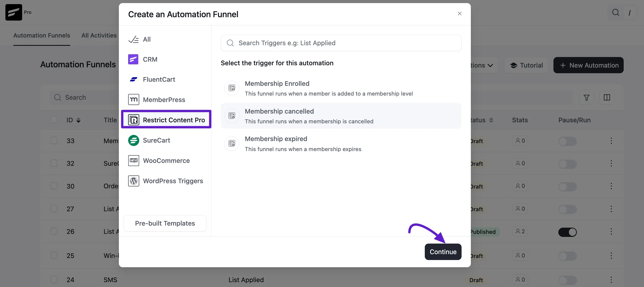
Task: Click the New Automation button
Action: pos(588,65)
